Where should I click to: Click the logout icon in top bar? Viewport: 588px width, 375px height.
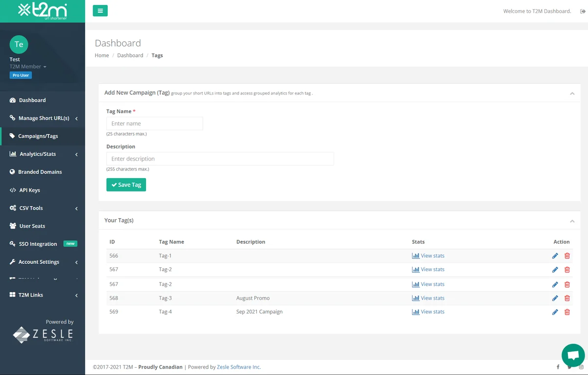pyautogui.click(x=583, y=11)
